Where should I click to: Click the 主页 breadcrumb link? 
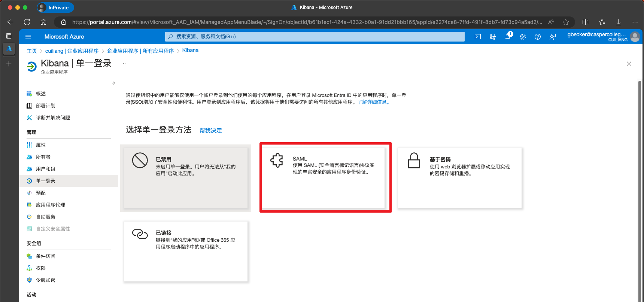(x=32, y=51)
